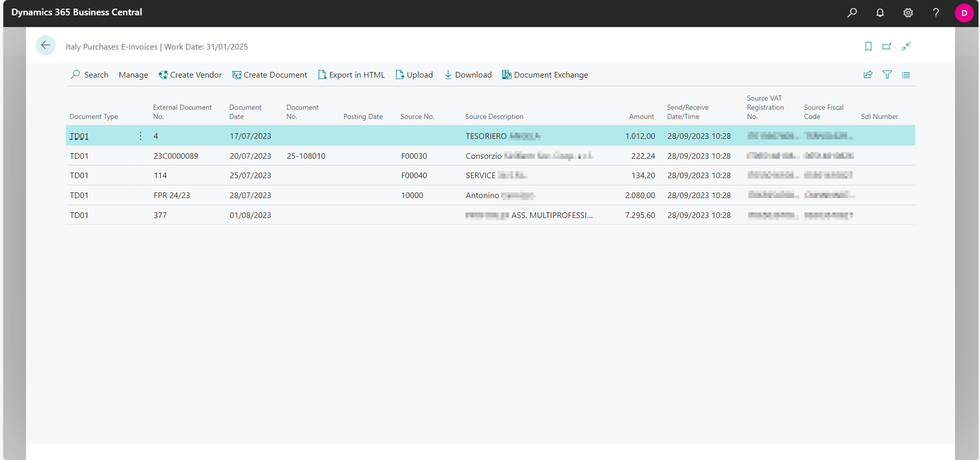The image size is (980, 460).
Task: Go back with the arrow button
Action: click(x=45, y=45)
